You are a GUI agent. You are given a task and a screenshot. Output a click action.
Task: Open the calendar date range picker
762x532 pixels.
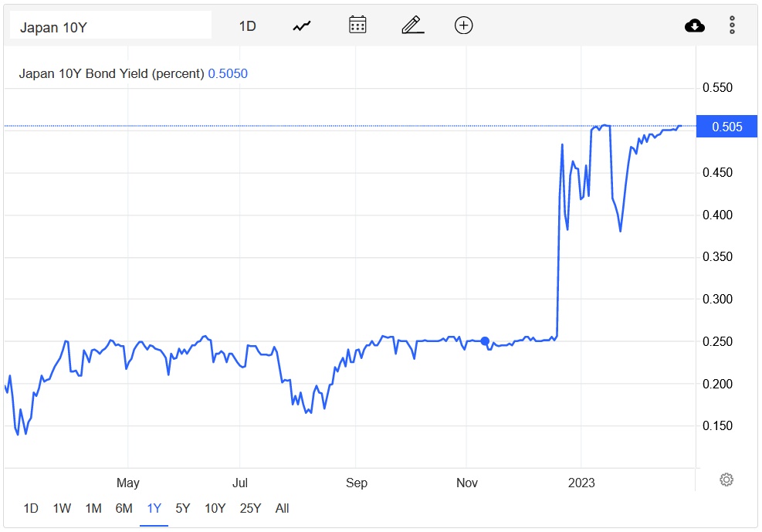click(357, 25)
